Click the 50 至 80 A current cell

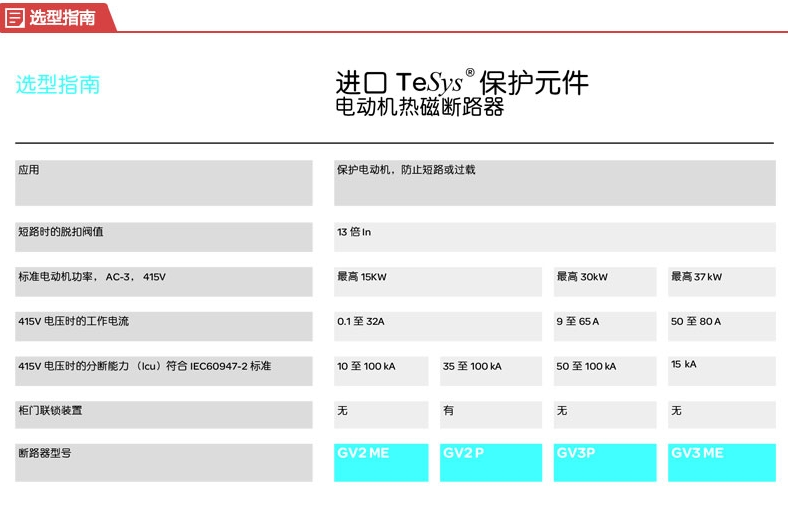(696, 322)
